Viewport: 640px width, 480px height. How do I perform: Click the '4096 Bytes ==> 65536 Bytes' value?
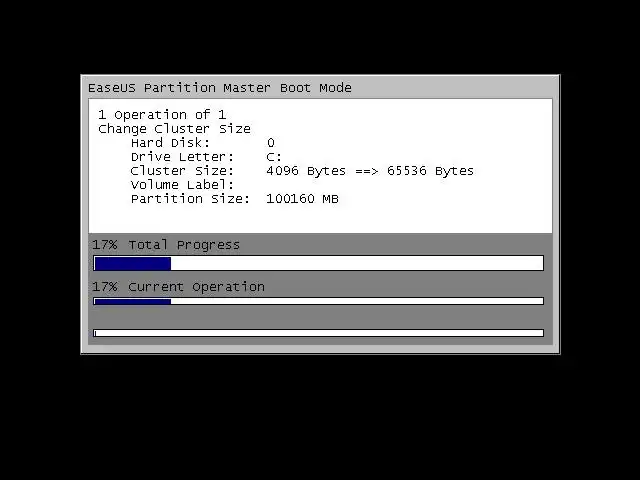[x=370, y=171]
